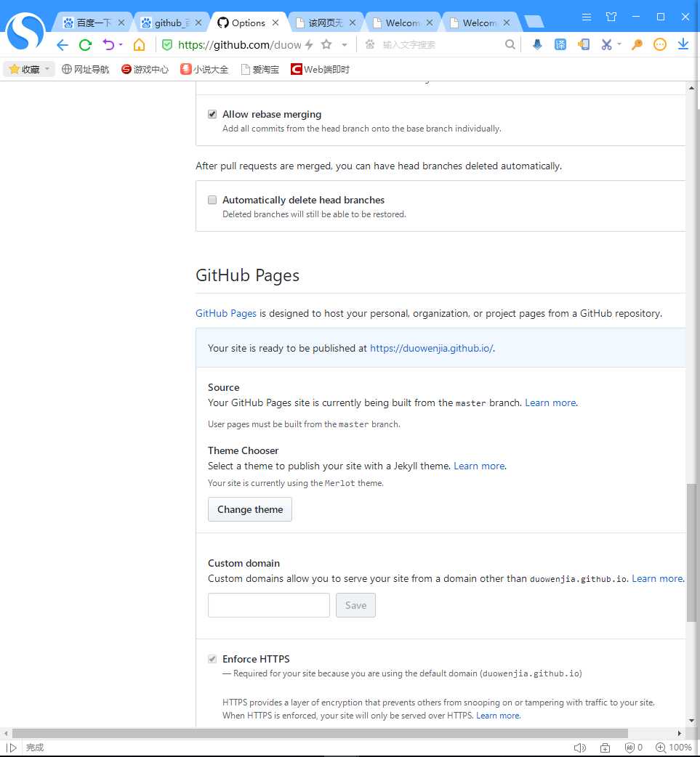Click the paw search engine icon
Image resolution: width=700 pixels, height=757 pixels.
click(370, 44)
